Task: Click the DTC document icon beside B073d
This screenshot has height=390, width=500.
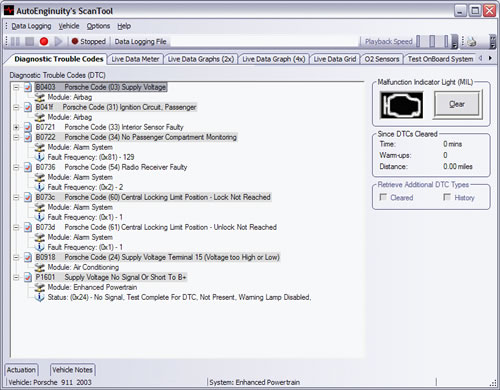Action: [x=28, y=227]
